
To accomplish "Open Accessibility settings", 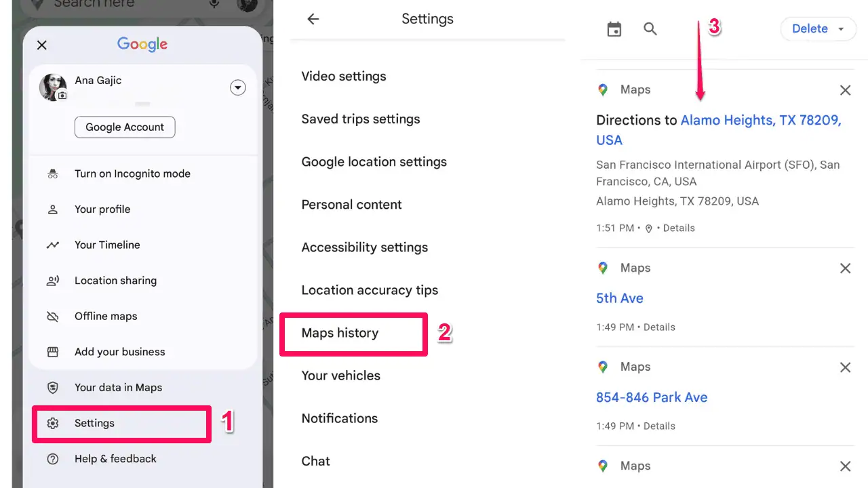I will (365, 247).
